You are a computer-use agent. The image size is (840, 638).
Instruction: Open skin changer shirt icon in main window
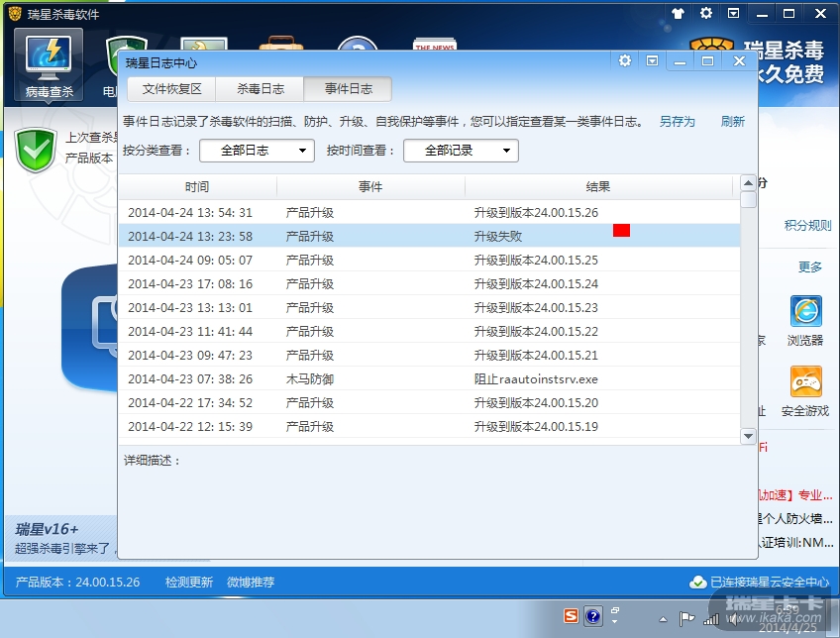click(x=679, y=14)
